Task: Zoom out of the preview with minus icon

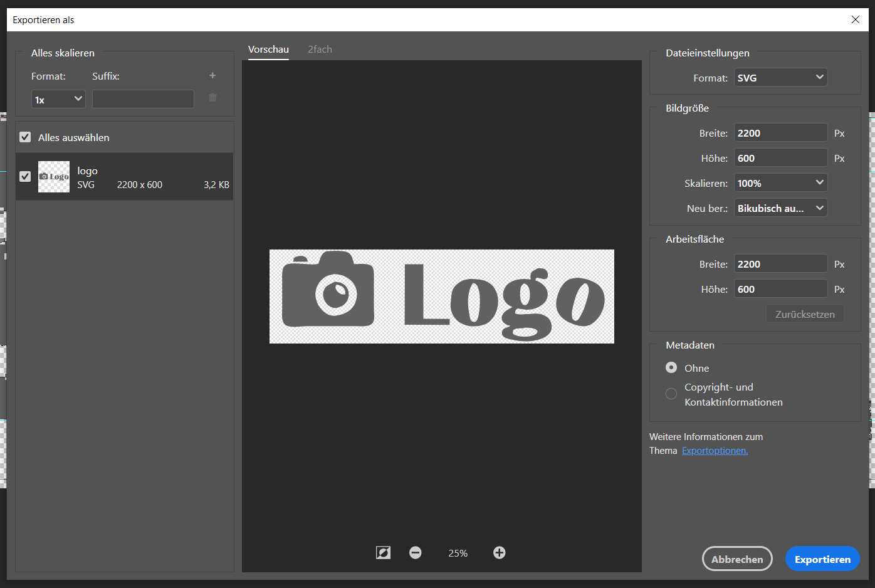Action: [416, 552]
